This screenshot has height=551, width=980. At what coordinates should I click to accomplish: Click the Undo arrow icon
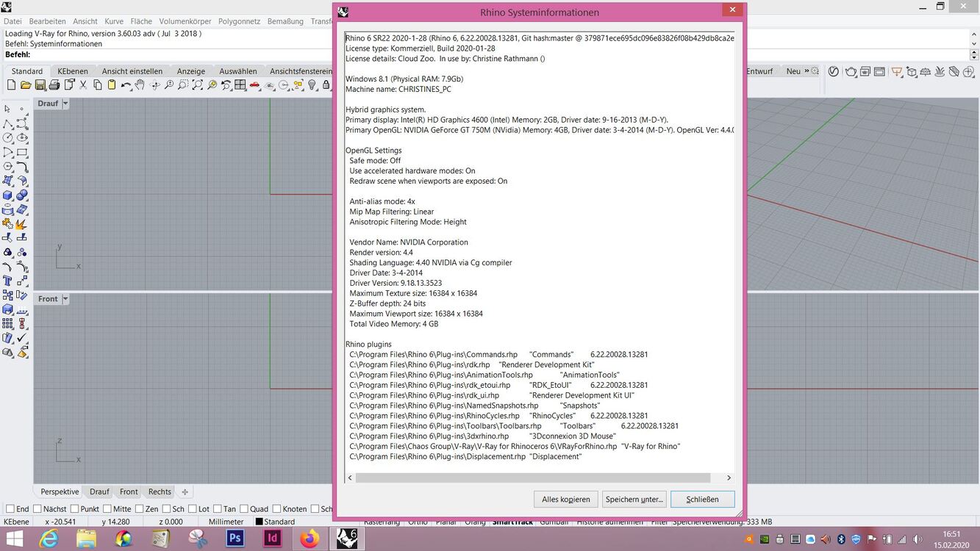126,85
